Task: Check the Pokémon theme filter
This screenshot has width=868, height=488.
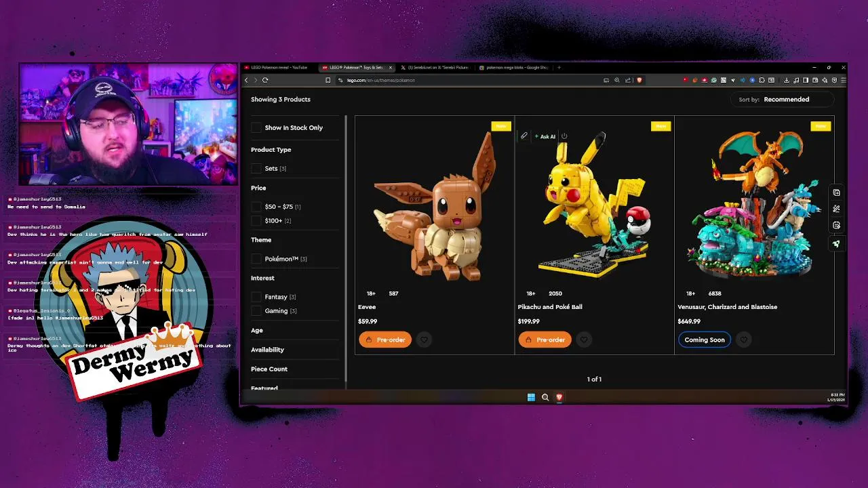Action: (256, 259)
